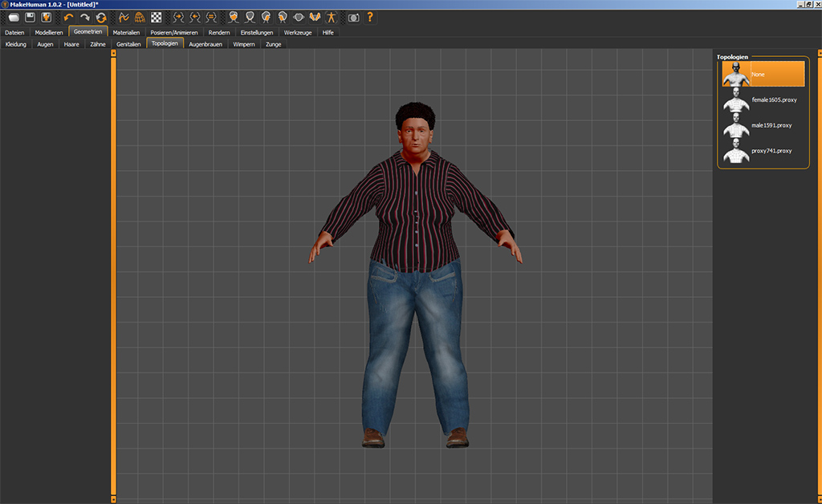
Task: Click the camera screenshot icon
Action: [x=353, y=17]
